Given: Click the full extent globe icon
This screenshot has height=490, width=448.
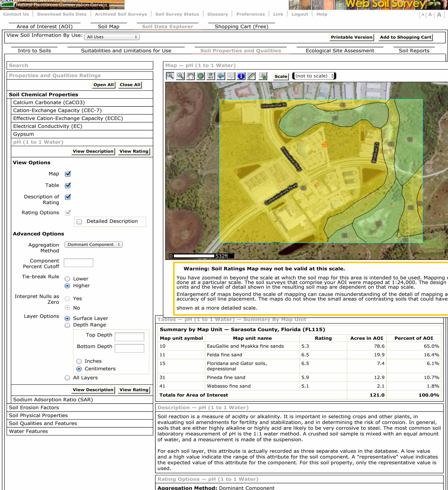Looking at the screenshot, I should pos(201,76).
